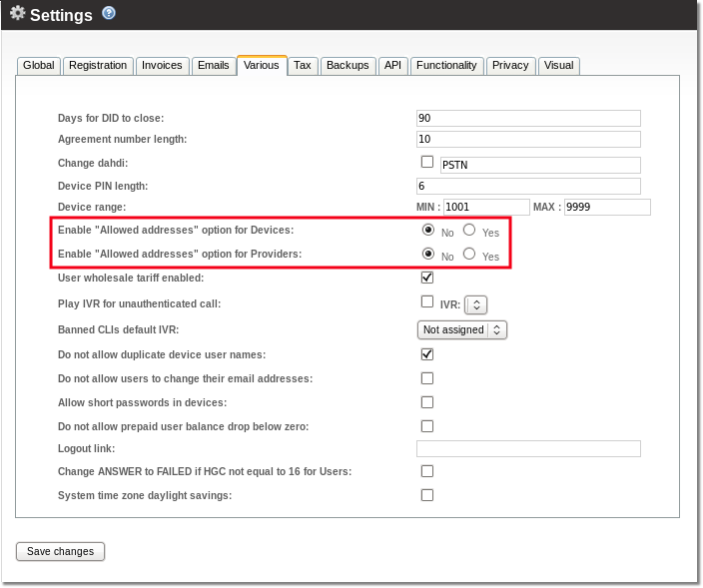Click the Settings gear icon
The width and height of the screenshot is (703, 588).
coord(17,14)
